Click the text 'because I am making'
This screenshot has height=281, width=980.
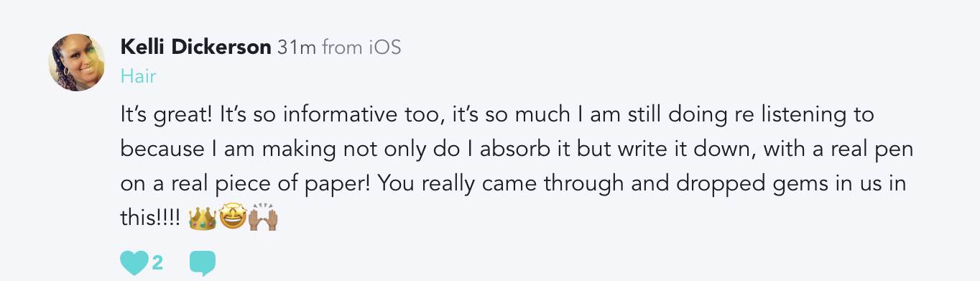tap(219, 149)
